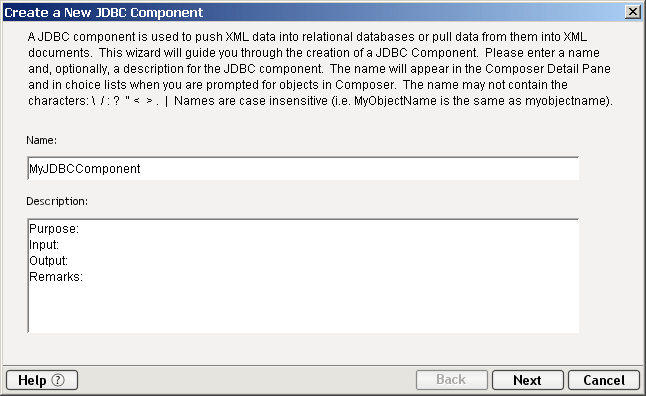Click the Output: line in Description box
Image resolution: width=646 pixels, height=396 pixels.
49,261
